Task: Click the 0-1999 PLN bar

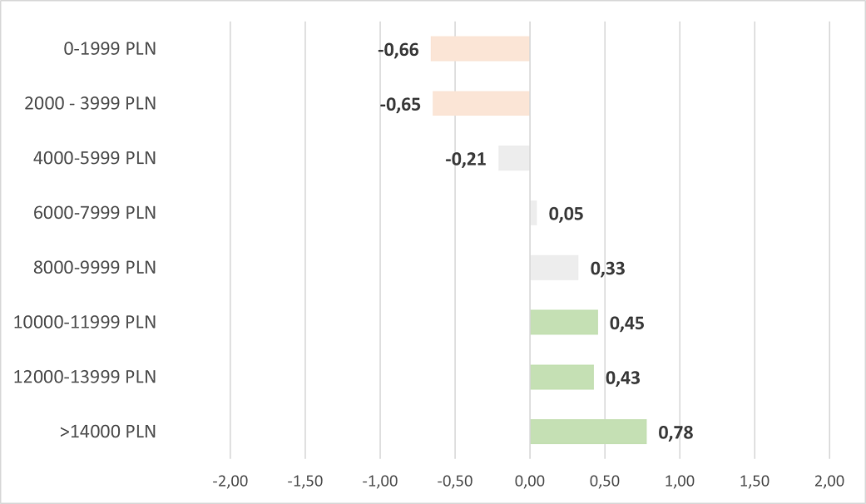Action: [x=480, y=49]
